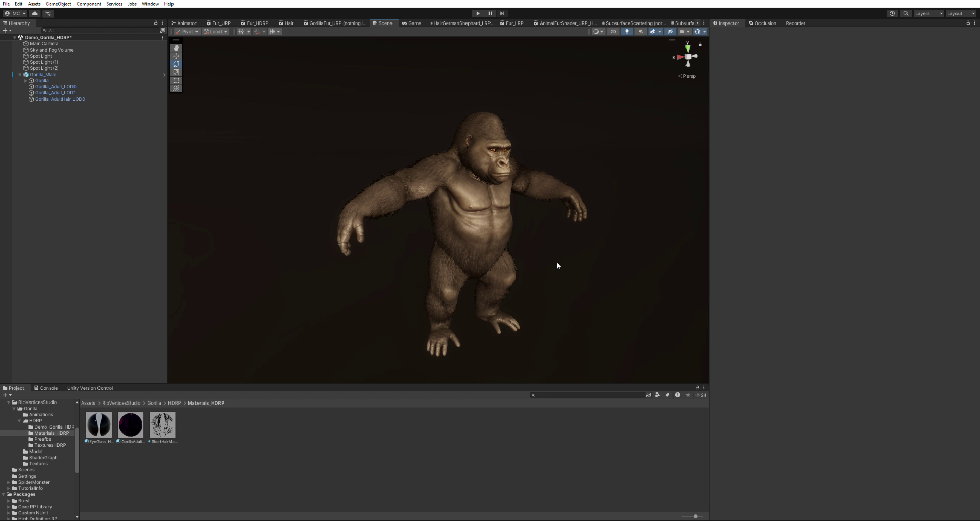Image resolution: width=980 pixels, height=521 pixels.
Task: Toggle scene gizmos visibility
Action: coord(697,32)
